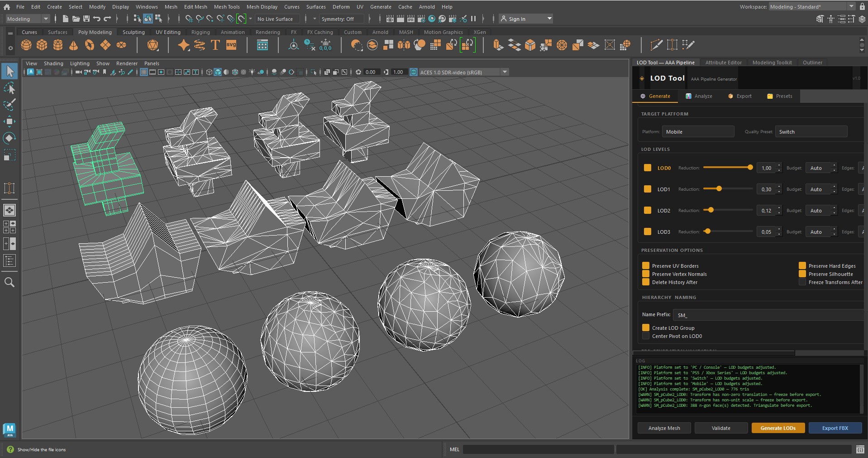Open the No Live Surface field
Viewport: 868px width, 458px height.
pos(277,19)
